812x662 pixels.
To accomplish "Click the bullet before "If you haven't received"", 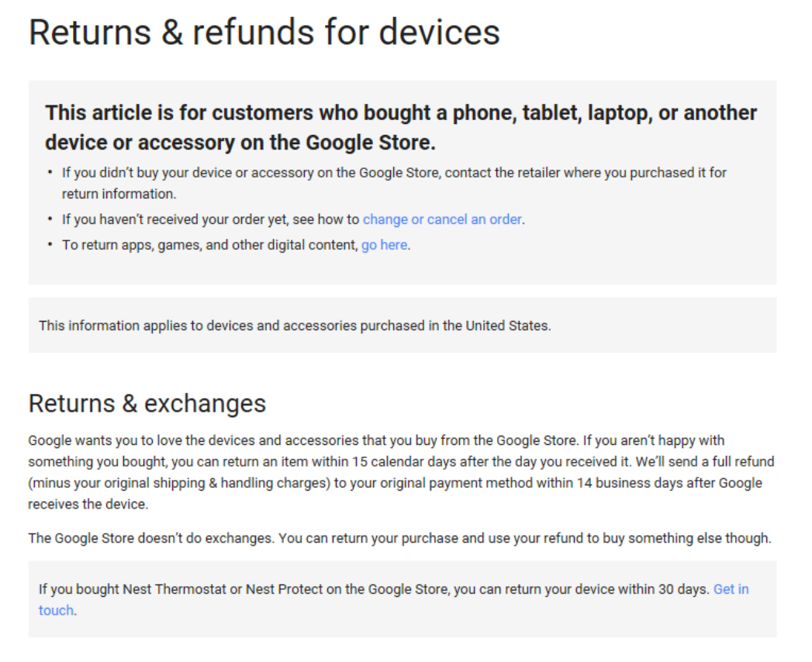I will (50, 219).
